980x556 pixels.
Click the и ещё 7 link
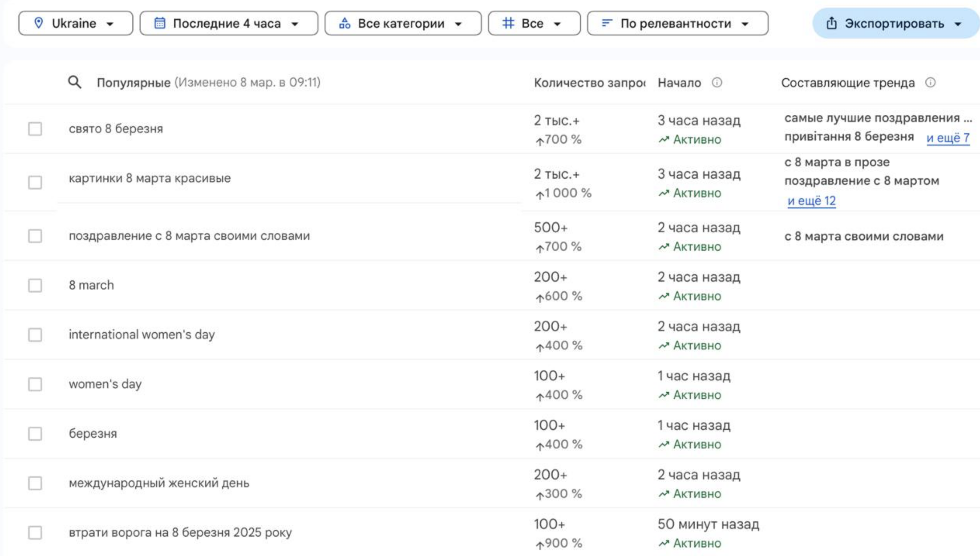tap(948, 138)
